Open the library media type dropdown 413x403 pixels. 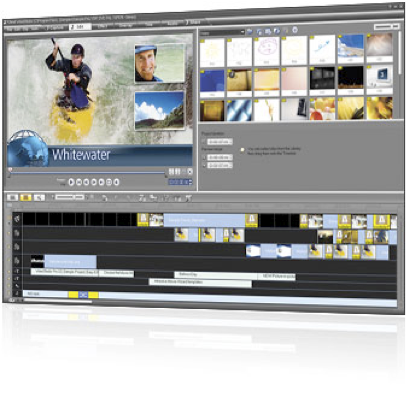point(222,33)
